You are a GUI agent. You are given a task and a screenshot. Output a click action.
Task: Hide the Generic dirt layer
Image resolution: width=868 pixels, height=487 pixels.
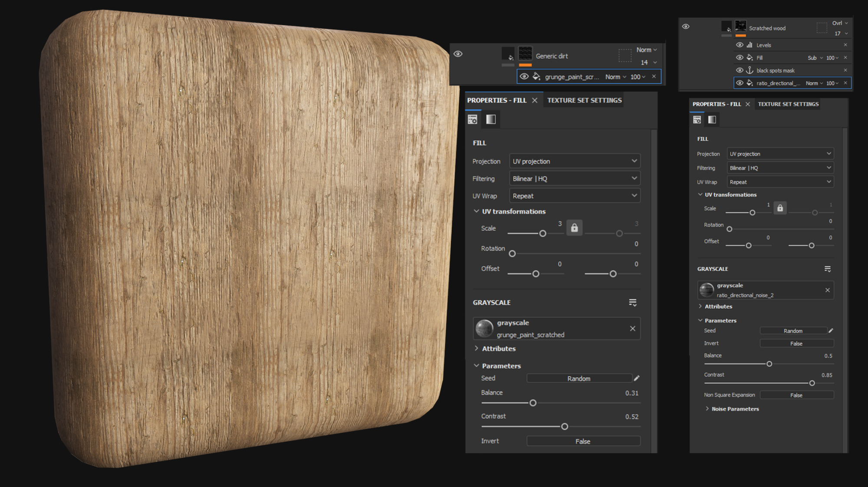click(457, 53)
